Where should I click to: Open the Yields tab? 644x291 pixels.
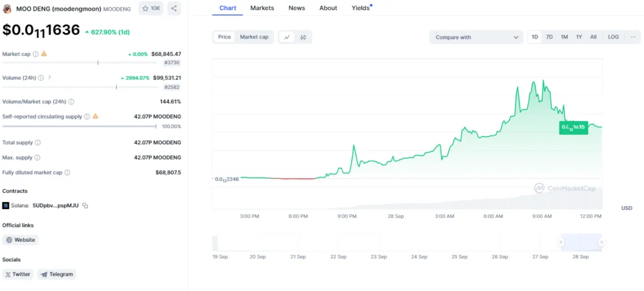point(362,8)
